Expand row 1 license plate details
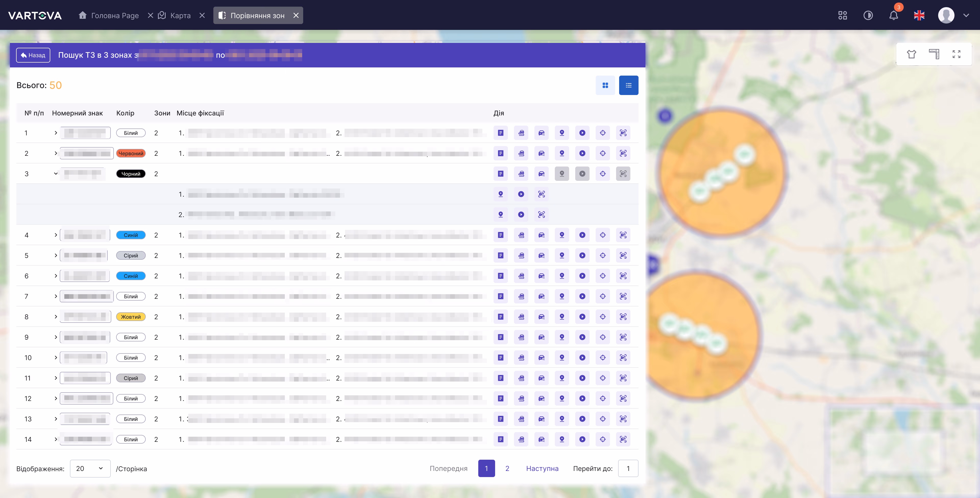The image size is (980, 498). [x=56, y=133]
